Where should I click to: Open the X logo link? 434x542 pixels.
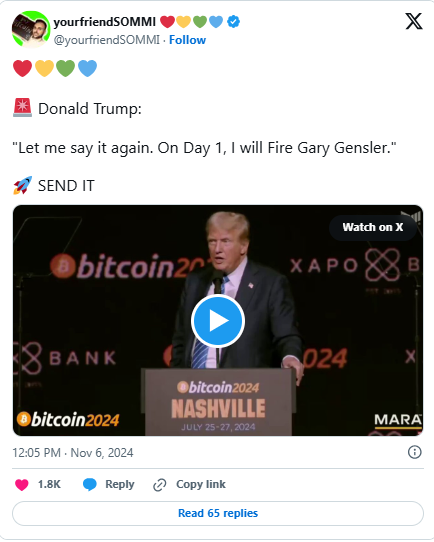pyautogui.click(x=414, y=21)
